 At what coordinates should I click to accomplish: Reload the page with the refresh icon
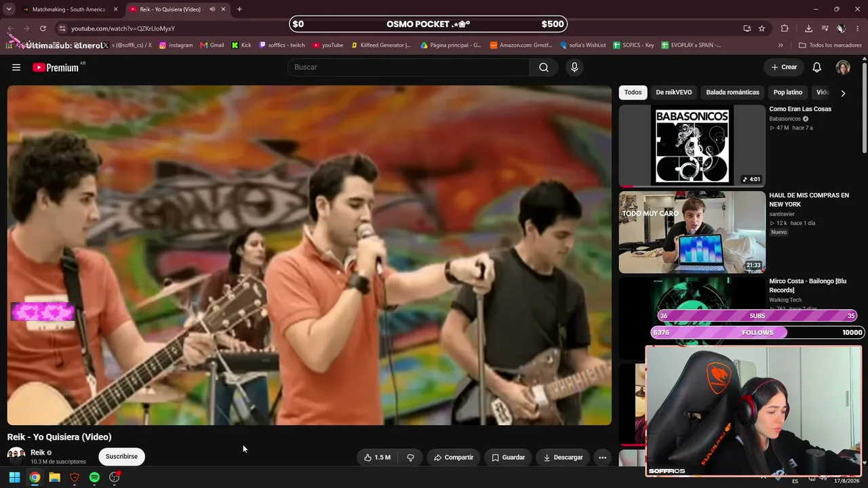click(x=43, y=28)
